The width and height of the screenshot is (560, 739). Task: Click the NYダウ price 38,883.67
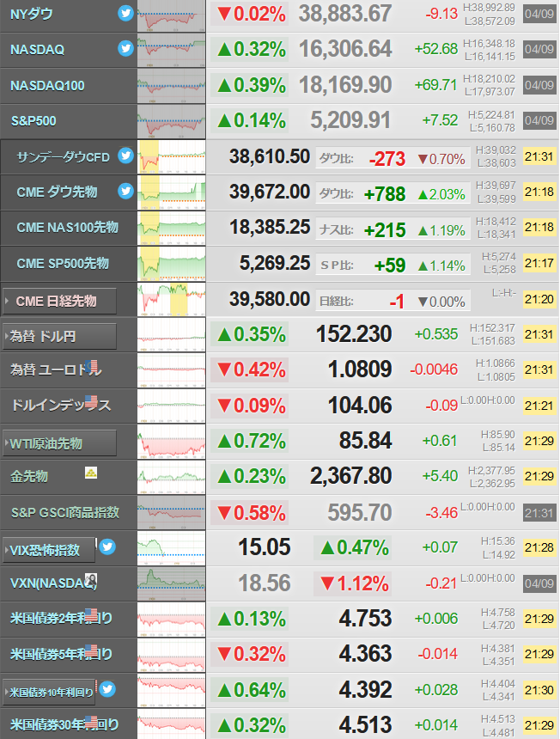pyautogui.click(x=344, y=14)
